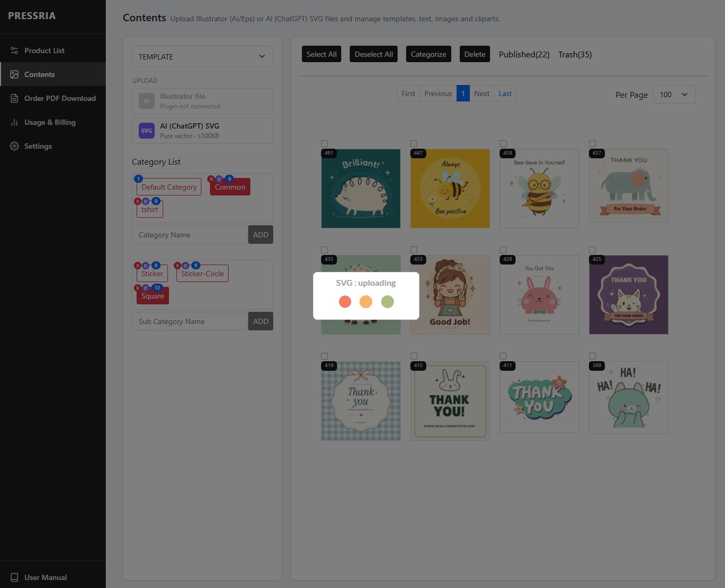This screenshot has height=588, width=725.
Task: Switch to the Trash(35) tab
Action: pyautogui.click(x=575, y=54)
